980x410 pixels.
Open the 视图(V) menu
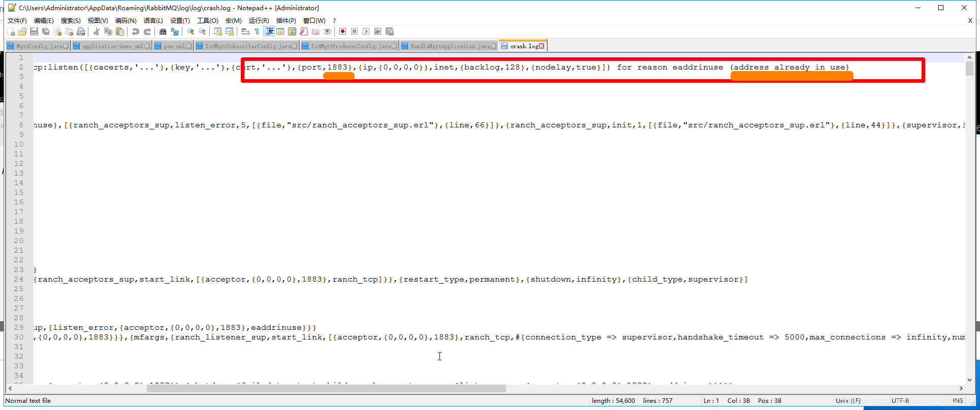click(x=98, y=21)
